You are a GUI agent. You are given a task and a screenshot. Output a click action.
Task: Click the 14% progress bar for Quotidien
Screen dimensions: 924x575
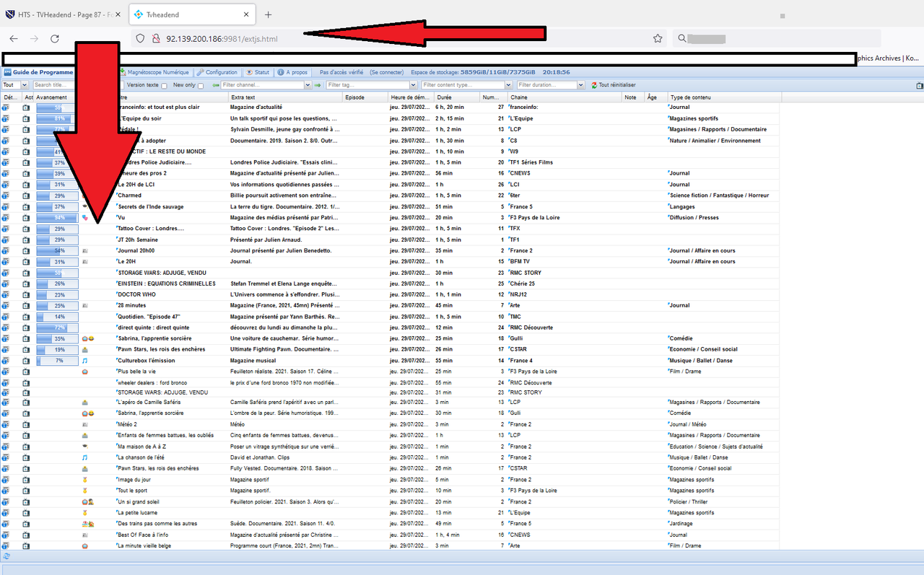(x=57, y=317)
